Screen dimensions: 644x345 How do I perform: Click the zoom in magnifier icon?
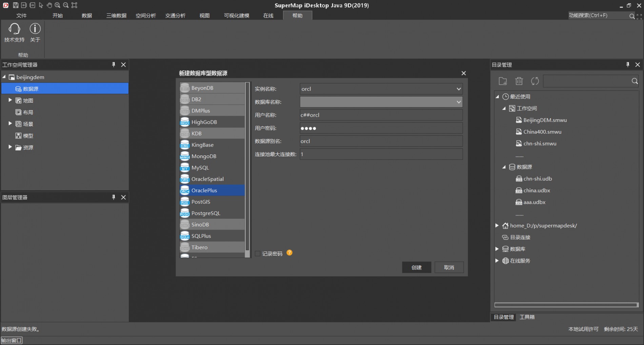pyautogui.click(x=58, y=5)
